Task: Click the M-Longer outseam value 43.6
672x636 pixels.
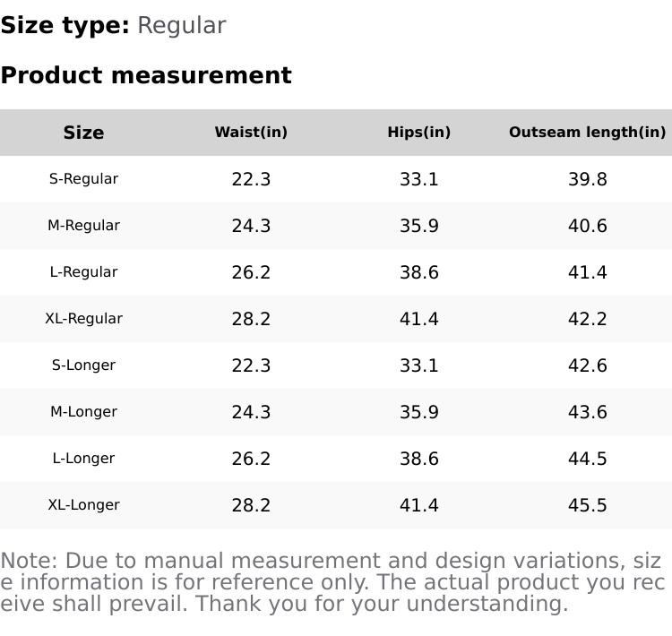Action: (587, 412)
